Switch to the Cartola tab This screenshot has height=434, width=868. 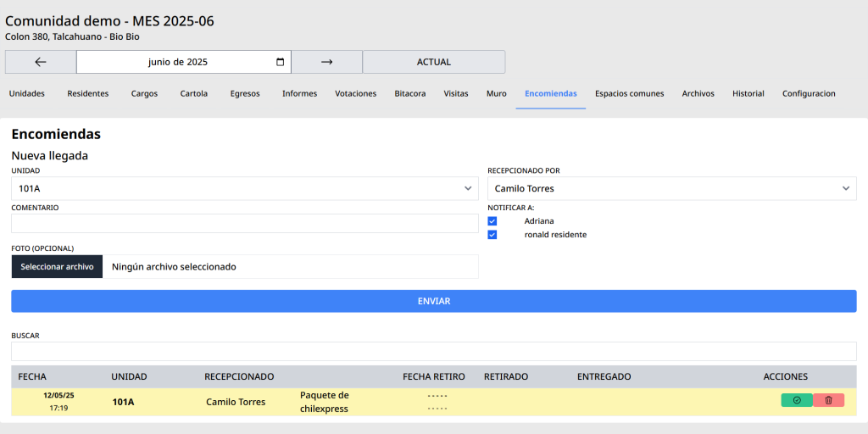point(194,94)
